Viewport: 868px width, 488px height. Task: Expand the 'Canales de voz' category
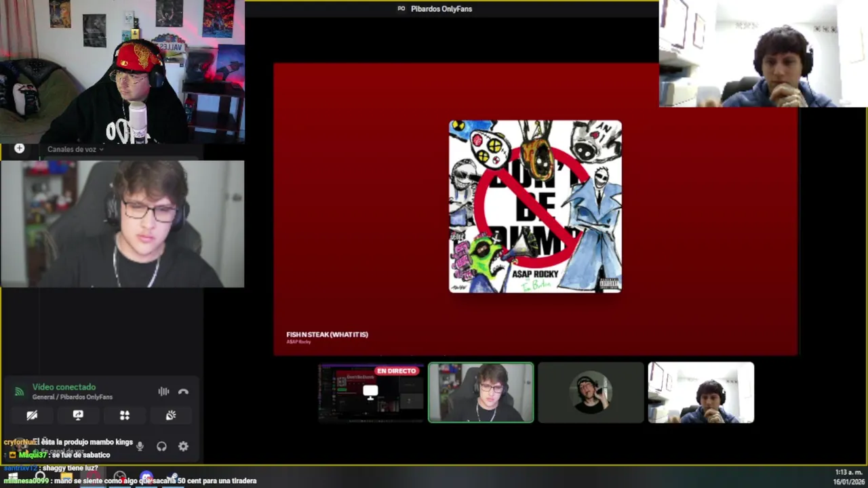click(75, 149)
